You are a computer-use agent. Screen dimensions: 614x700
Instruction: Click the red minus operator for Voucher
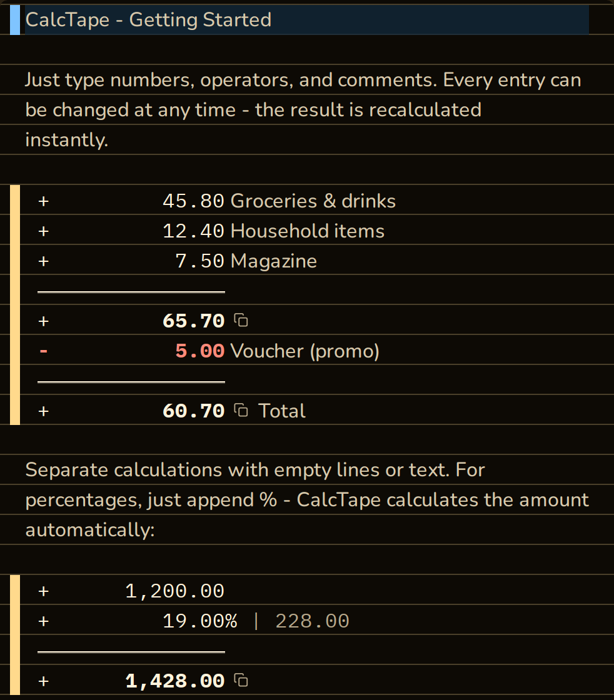(x=43, y=351)
